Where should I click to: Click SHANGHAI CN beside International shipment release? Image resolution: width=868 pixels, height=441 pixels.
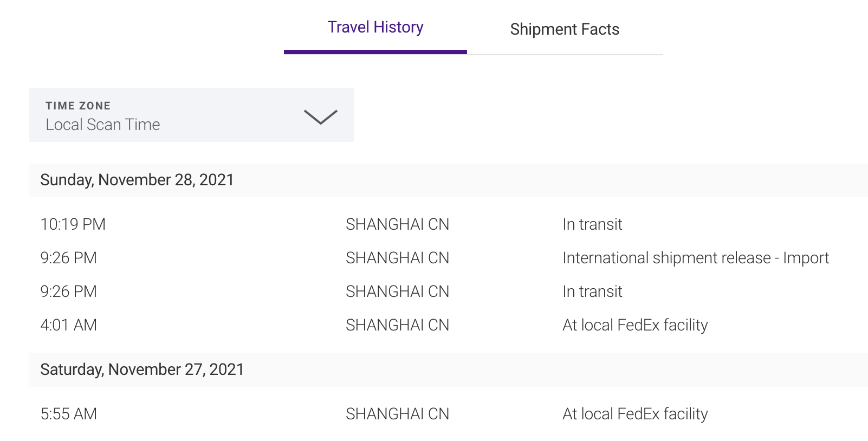[397, 258]
